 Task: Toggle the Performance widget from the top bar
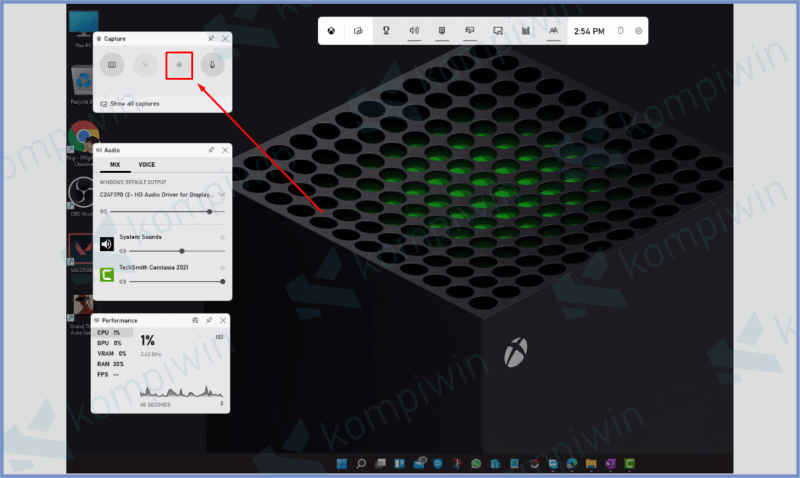(x=470, y=31)
